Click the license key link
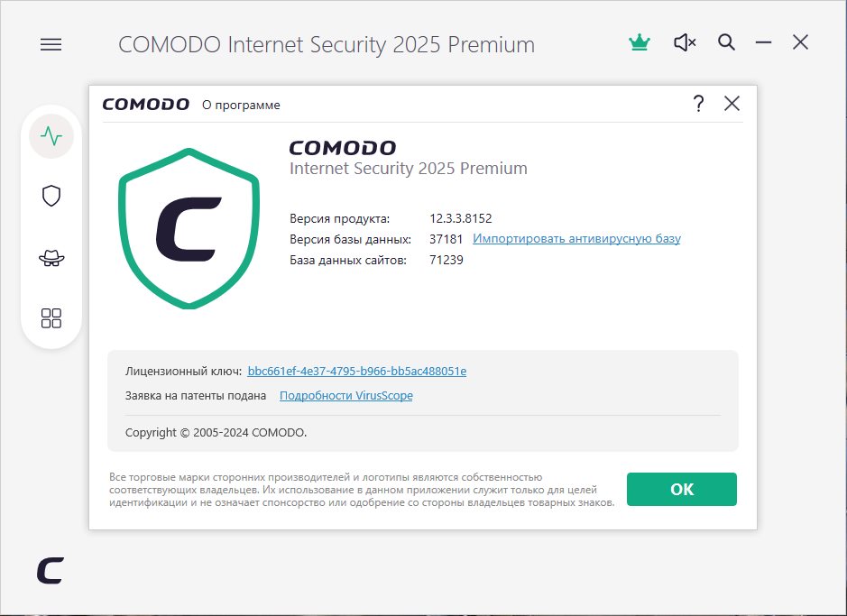The image size is (847, 616). pos(356,371)
